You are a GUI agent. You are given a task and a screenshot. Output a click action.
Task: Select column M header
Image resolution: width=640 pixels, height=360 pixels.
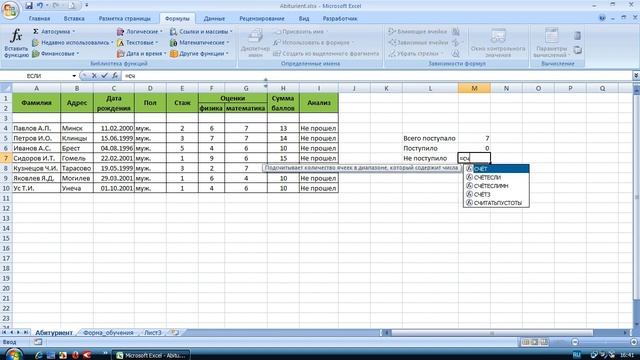tap(474, 88)
